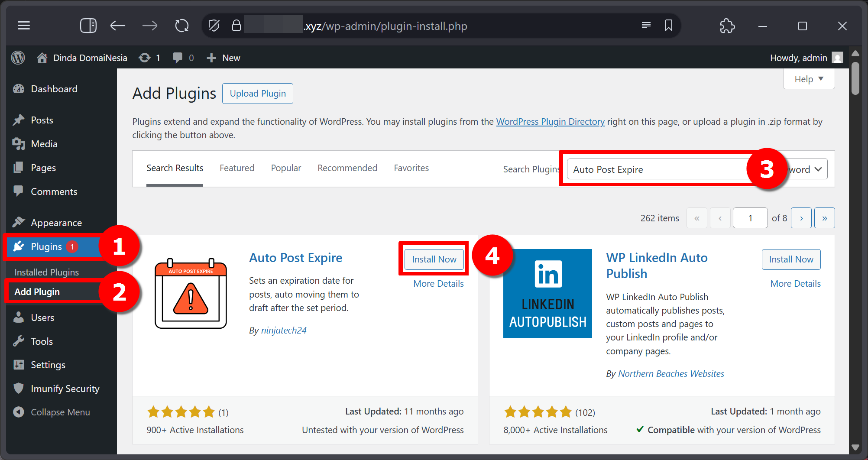Switch to the Recommended tab
The image size is (868, 460).
pos(347,168)
